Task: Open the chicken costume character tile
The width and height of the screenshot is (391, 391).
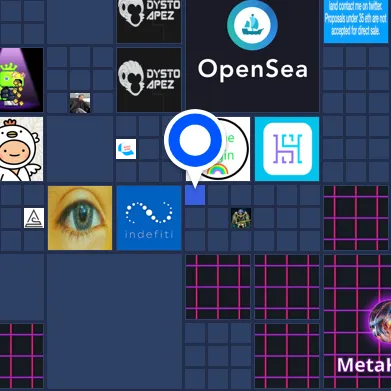Action: 21,149
